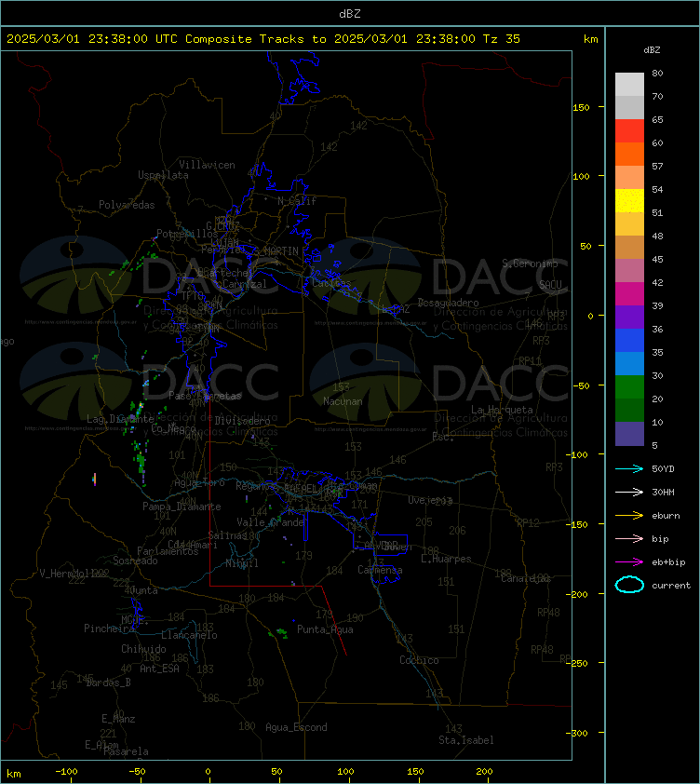Click the 'Cochico' map label
Screen dimensions: 700x784
point(419,660)
